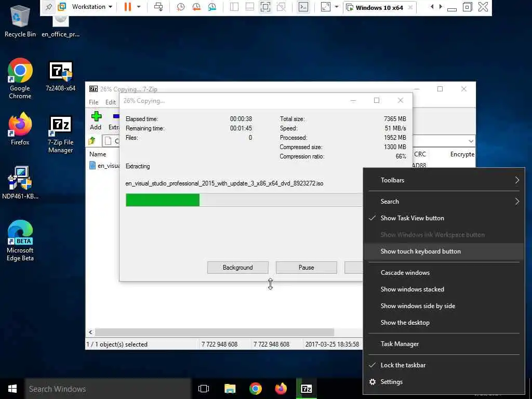Open Task Manager from context menu
This screenshot has height=399, width=532.
pyautogui.click(x=444, y=344)
